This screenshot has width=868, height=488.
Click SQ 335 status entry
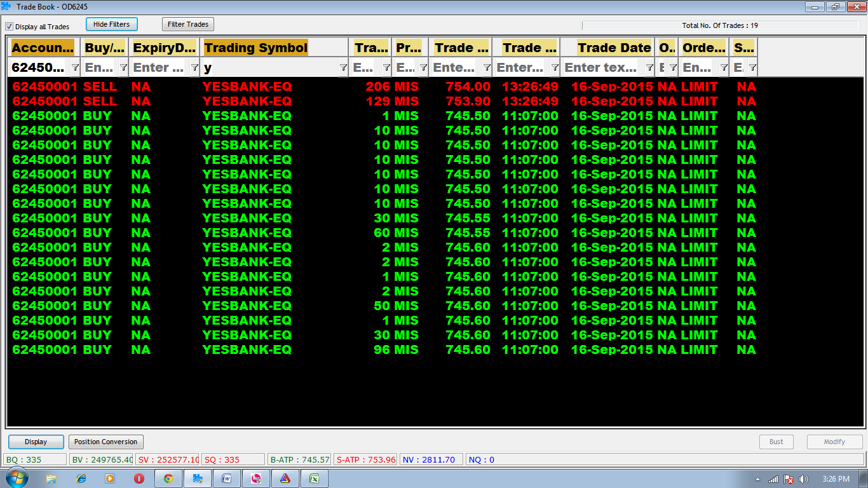233,459
